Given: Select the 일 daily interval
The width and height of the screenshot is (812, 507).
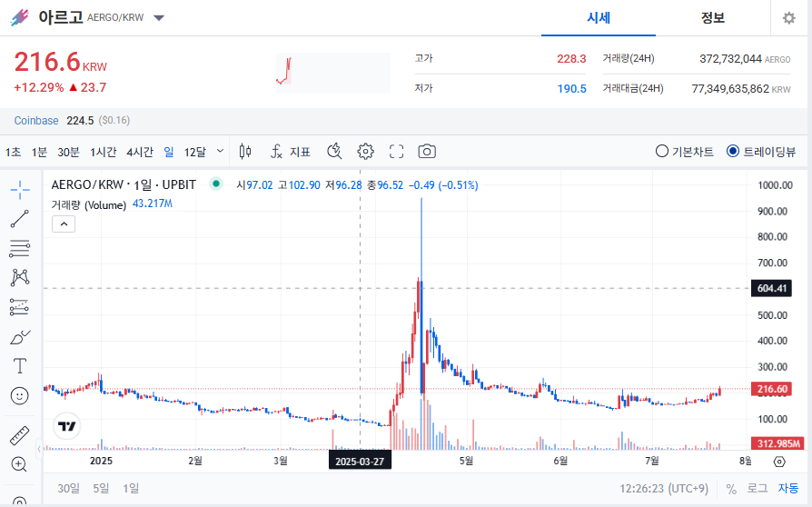Looking at the screenshot, I should point(169,152).
